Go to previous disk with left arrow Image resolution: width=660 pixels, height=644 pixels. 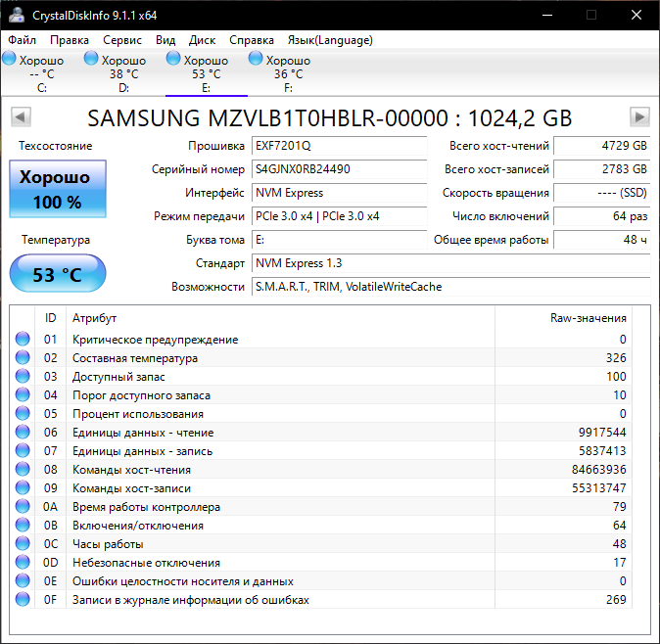(x=21, y=116)
